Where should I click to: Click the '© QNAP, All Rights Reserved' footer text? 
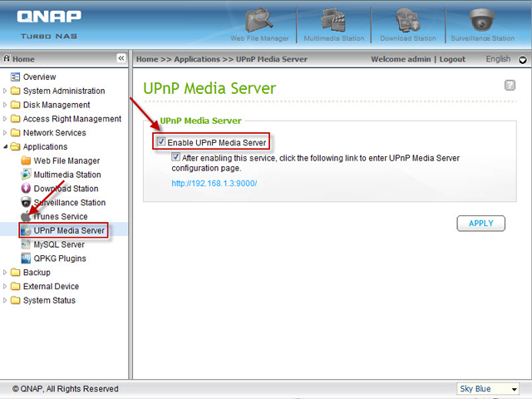(66, 389)
